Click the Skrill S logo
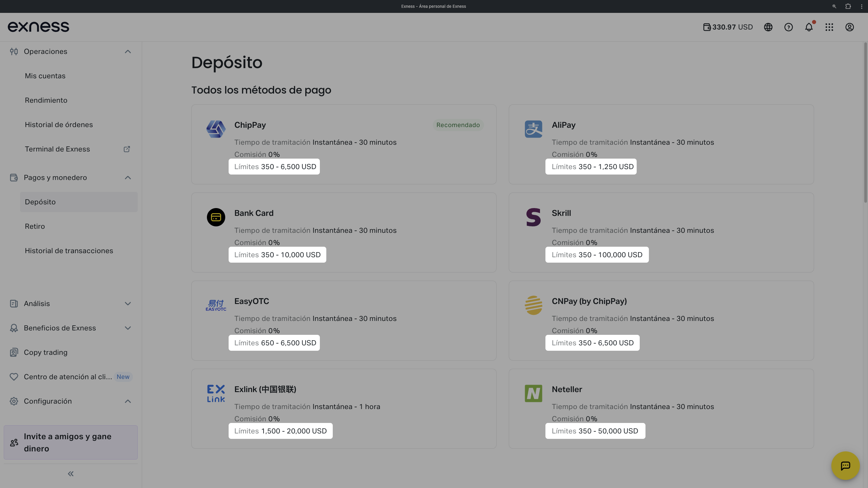 click(x=534, y=217)
